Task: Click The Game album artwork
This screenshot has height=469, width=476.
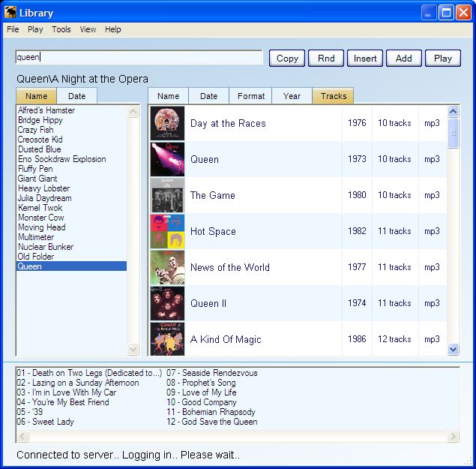Action: tap(167, 195)
